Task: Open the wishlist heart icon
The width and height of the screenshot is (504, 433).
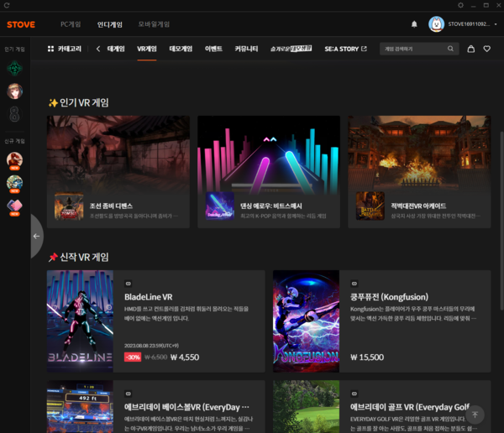Action: tap(487, 49)
